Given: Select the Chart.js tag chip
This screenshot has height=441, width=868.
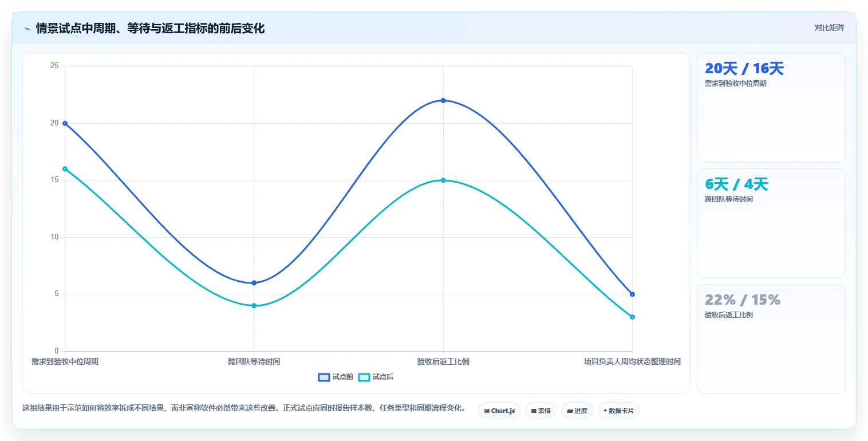Looking at the screenshot, I should point(499,411).
